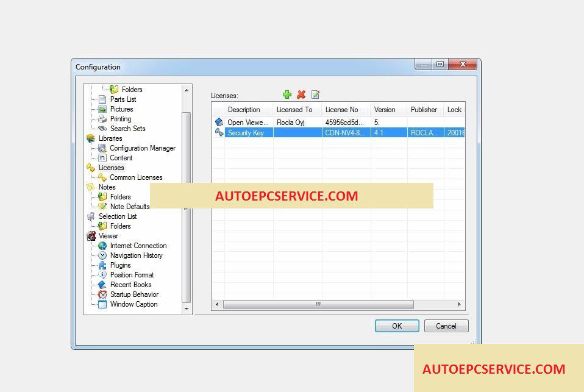Image resolution: width=584 pixels, height=392 pixels.
Task: Select Configuration Manager under Libraries
Action: click(x=142, y=148)
